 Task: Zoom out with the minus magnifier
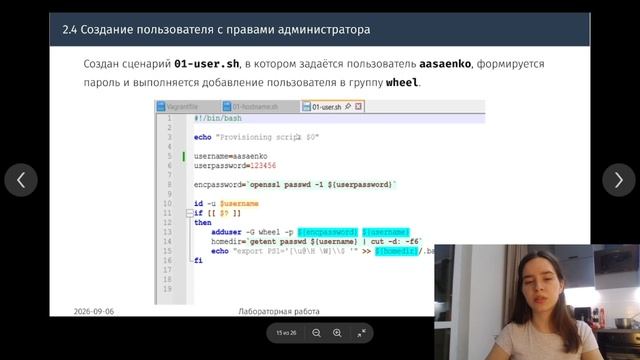316,333
